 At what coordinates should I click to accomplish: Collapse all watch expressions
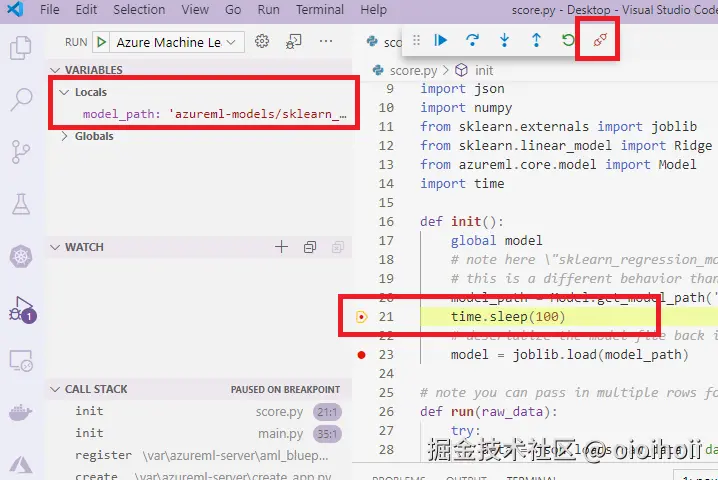[310, 247]
